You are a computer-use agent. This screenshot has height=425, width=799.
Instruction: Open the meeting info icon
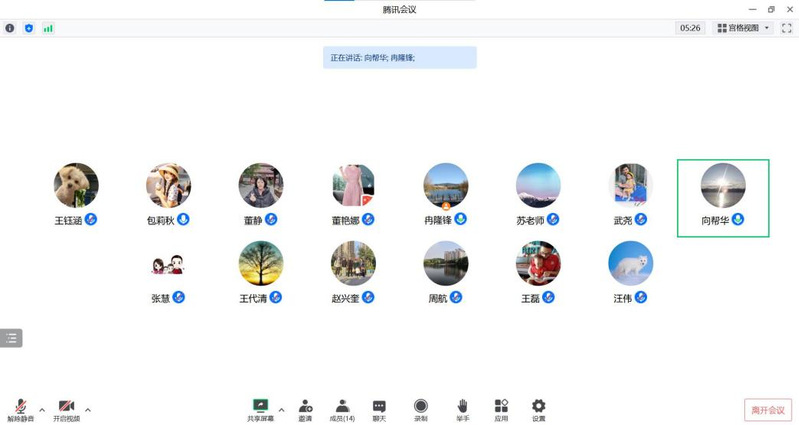pyautogui.click(x=10, y=28)
